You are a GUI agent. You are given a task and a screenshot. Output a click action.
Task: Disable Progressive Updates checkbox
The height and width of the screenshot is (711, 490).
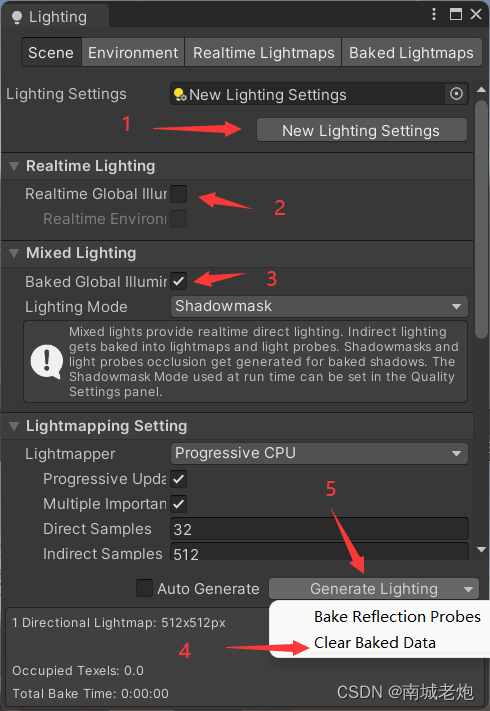point(178,479)
